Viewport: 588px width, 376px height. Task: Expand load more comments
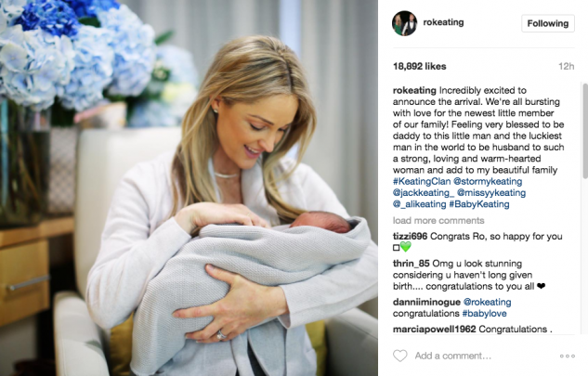click(x=438, y=220)
